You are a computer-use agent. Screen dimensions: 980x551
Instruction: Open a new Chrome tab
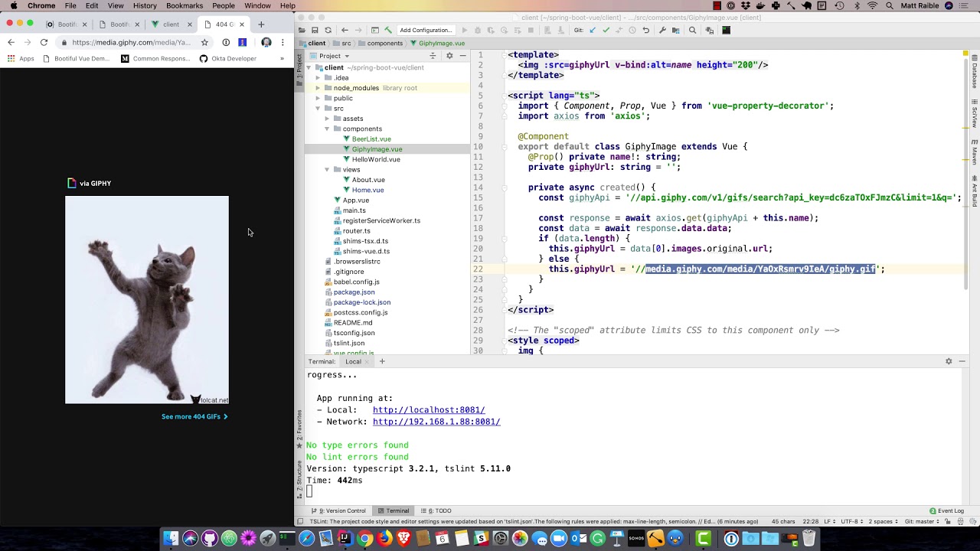click(261, 24)
